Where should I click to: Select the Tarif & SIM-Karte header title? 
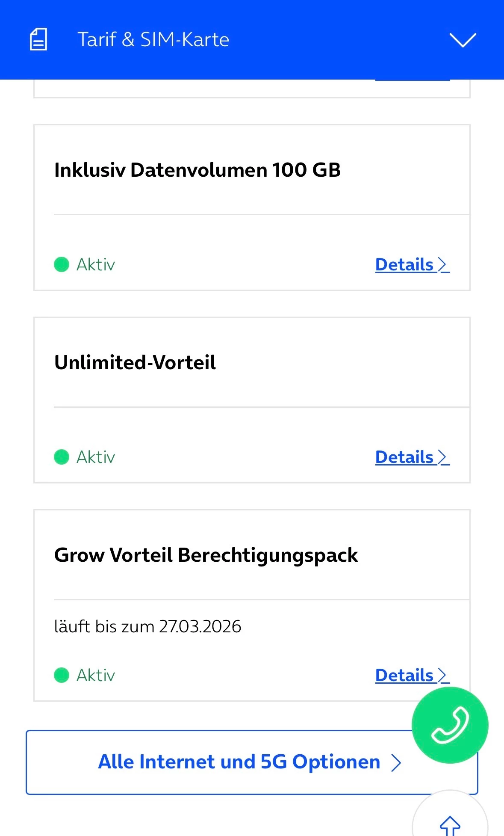pos(153,40)
